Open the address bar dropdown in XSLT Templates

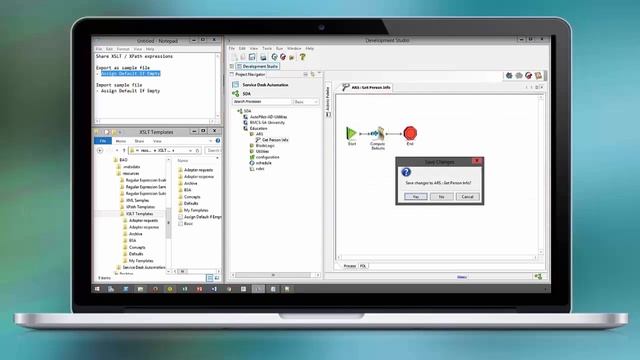pos(190,151)
